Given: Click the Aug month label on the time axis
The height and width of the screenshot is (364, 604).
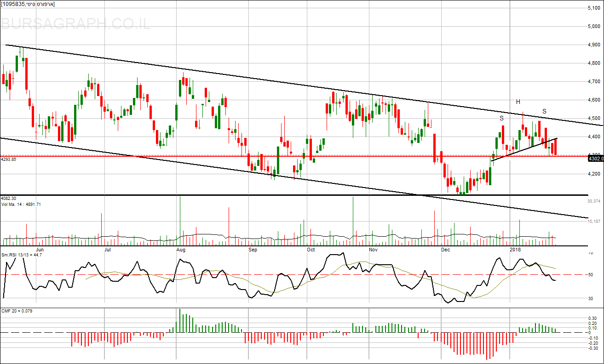Looking at the screenshot, I should (181, 250).
